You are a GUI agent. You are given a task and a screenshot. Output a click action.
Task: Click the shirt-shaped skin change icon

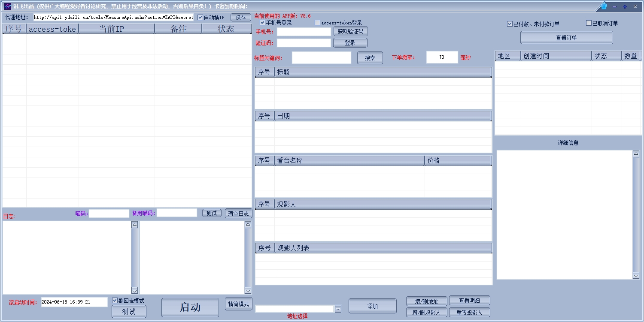[x=604, y=6]
